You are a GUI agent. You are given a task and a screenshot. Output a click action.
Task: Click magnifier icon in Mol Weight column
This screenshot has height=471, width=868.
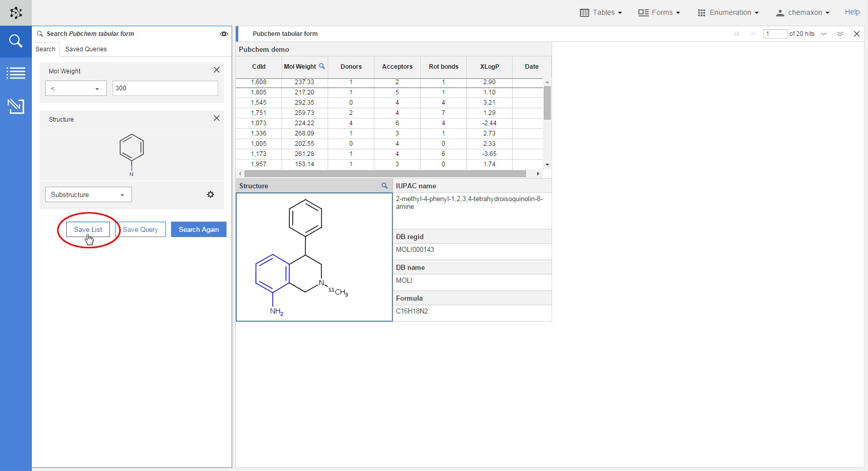point(322,66)
